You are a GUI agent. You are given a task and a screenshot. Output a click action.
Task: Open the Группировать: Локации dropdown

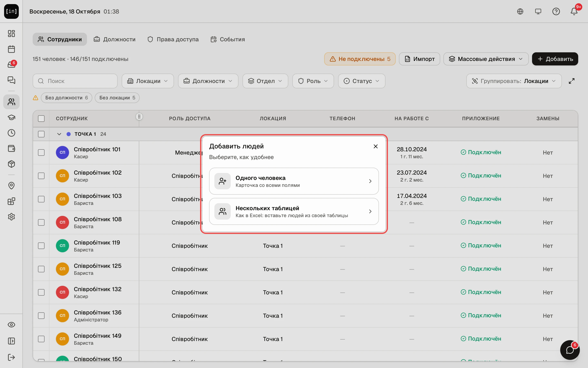point(514,81)
